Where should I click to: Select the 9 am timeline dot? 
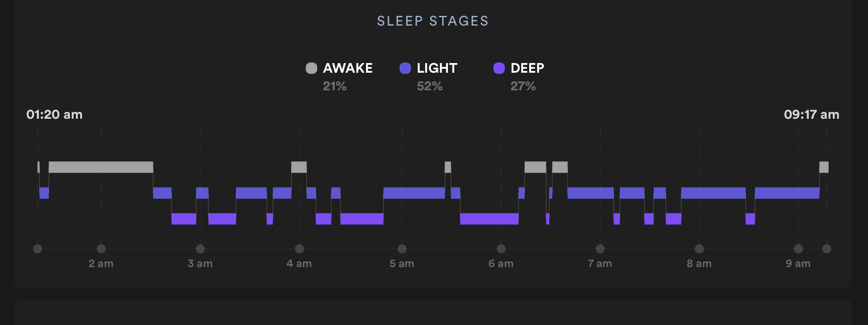[798, 249]
